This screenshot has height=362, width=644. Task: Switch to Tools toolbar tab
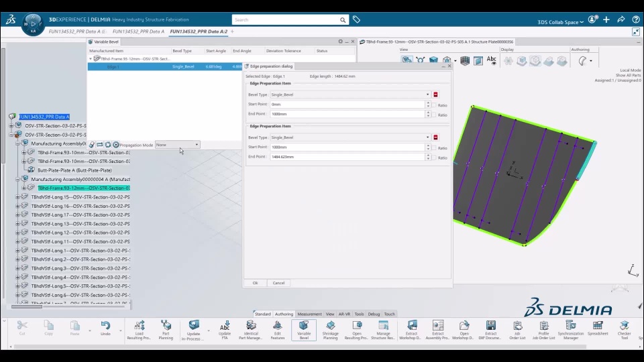(x=359, y=314)
